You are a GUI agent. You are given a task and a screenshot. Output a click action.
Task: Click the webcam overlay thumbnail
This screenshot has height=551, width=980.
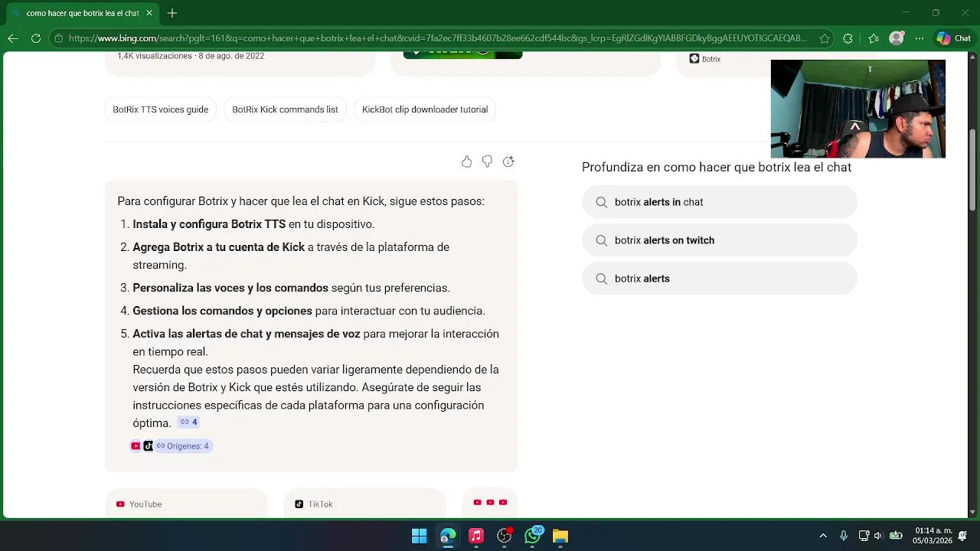pos(858,109)
